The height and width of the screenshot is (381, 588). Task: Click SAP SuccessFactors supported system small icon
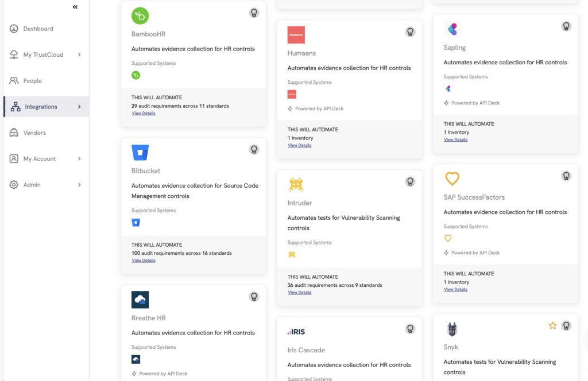(x=448, y=238)
